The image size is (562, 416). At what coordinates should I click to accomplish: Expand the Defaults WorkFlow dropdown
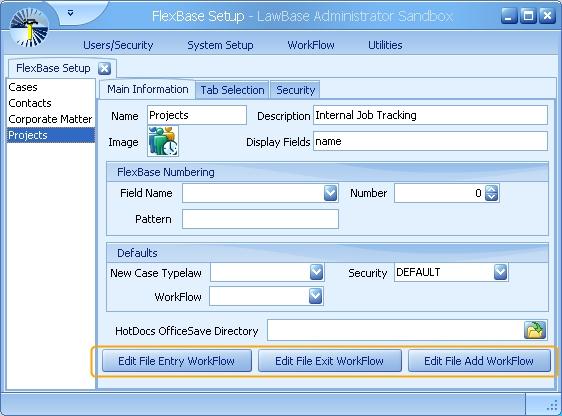tap(315, 296)
